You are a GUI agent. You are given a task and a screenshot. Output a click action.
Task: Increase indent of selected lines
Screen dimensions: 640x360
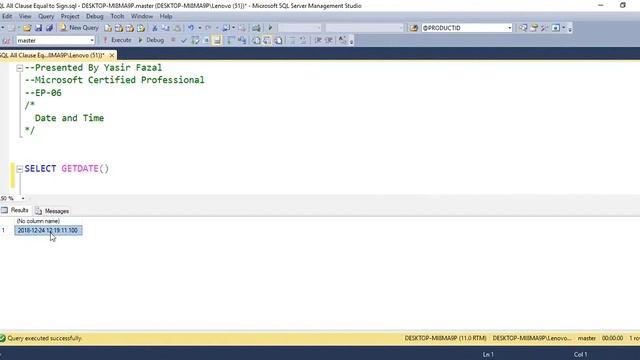coord(329,40)
